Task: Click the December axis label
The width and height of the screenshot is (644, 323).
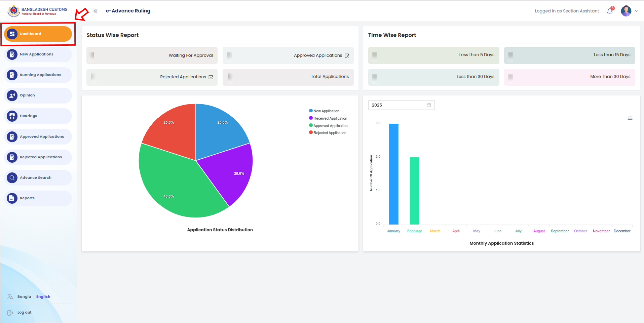Action: tap(622, 231)
